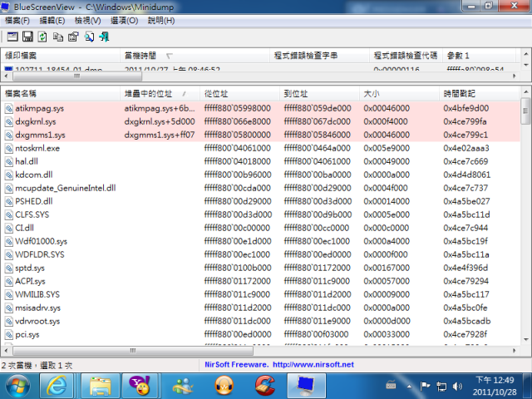This screenshot has width=532, height=399.
Task: Click the Copy Selected Items toolbar icon
Action: click(58, 37)
